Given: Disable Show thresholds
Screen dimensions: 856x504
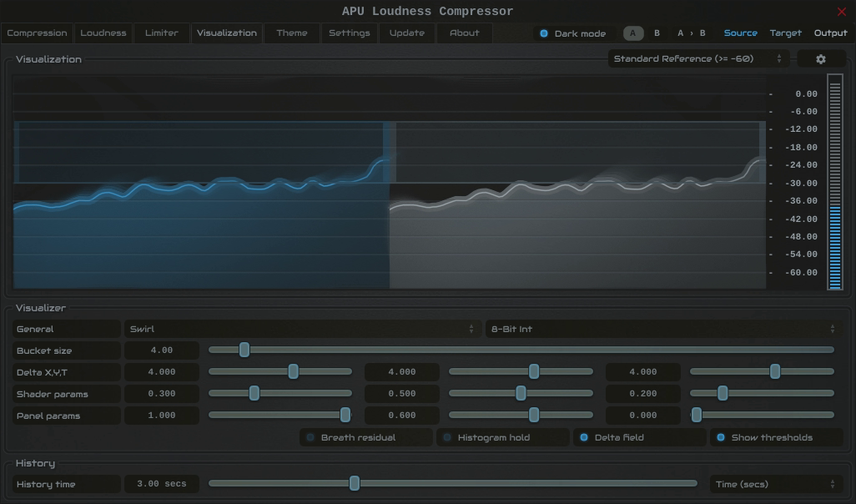Looking at the screenshot, I should (x=776, y=437).
